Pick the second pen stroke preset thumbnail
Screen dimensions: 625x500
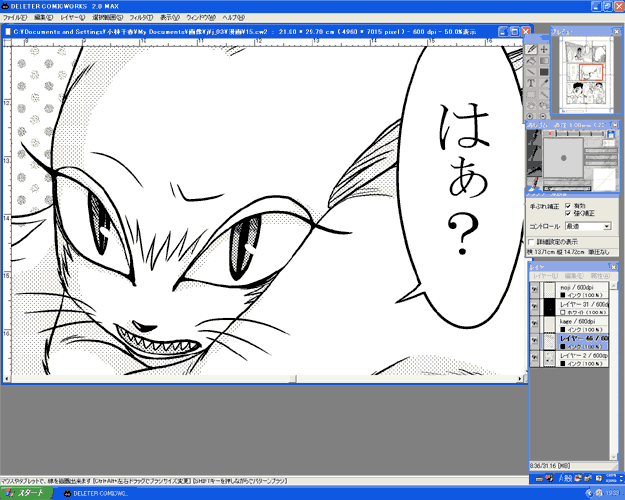[x=534, y=153]
